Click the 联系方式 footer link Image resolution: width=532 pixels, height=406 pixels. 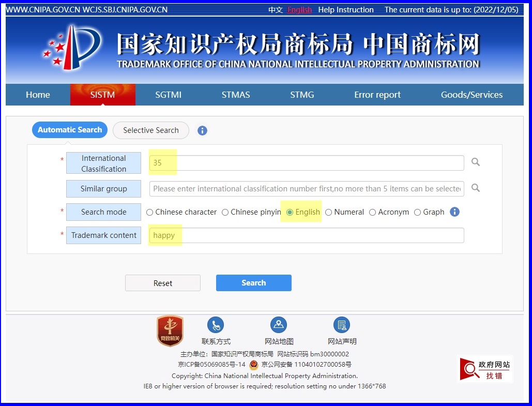click(x=216, y=341)
